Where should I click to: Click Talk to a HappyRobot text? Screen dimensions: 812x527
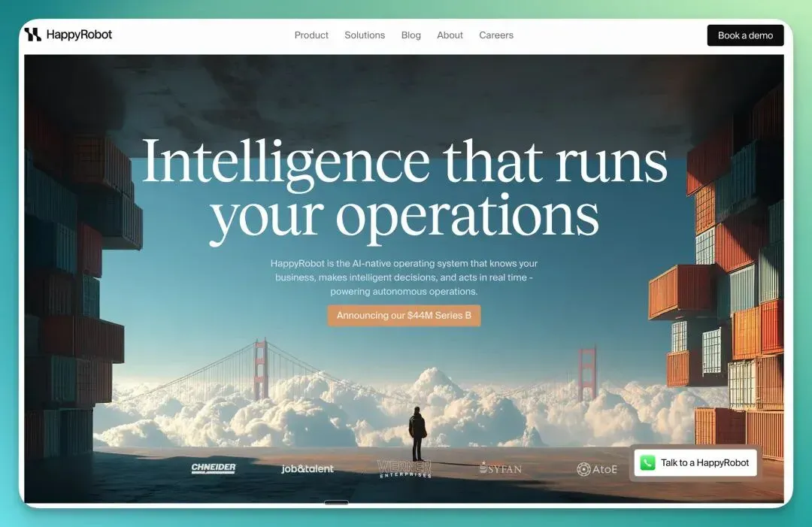point(704,463)
